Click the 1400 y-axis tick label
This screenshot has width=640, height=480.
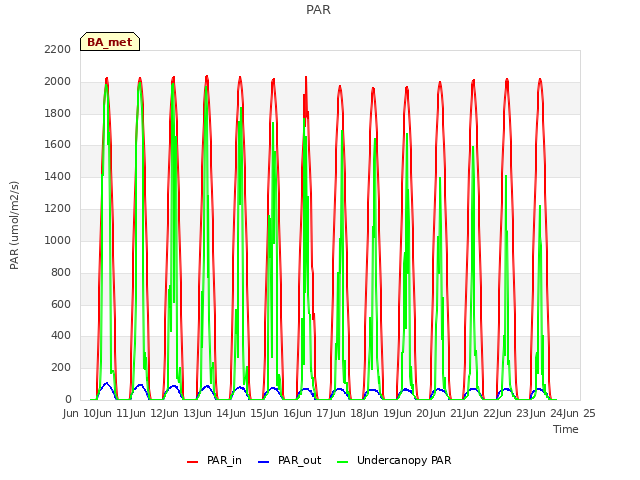coord(58,176)
